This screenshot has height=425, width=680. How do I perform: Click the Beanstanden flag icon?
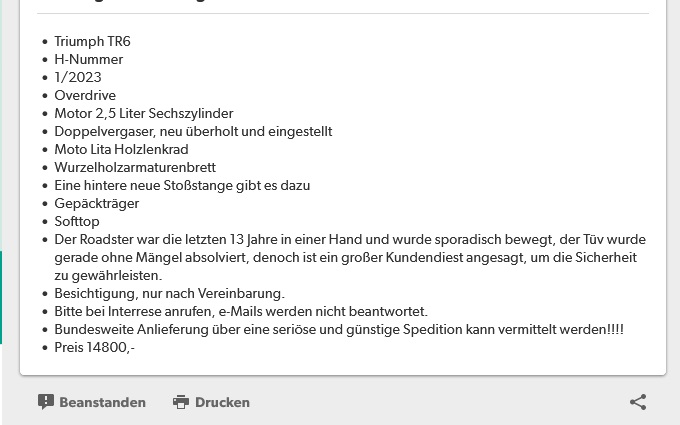click(x=46, y=402)
